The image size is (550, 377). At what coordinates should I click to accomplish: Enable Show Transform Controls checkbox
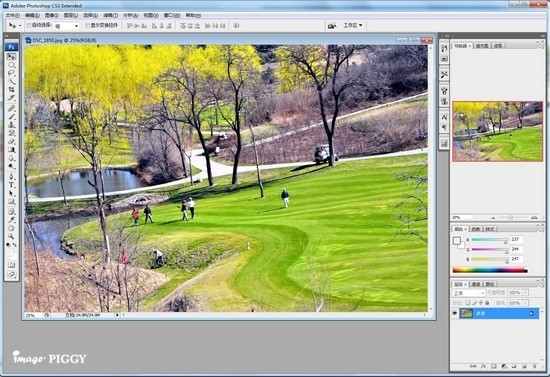click(88, 26)
